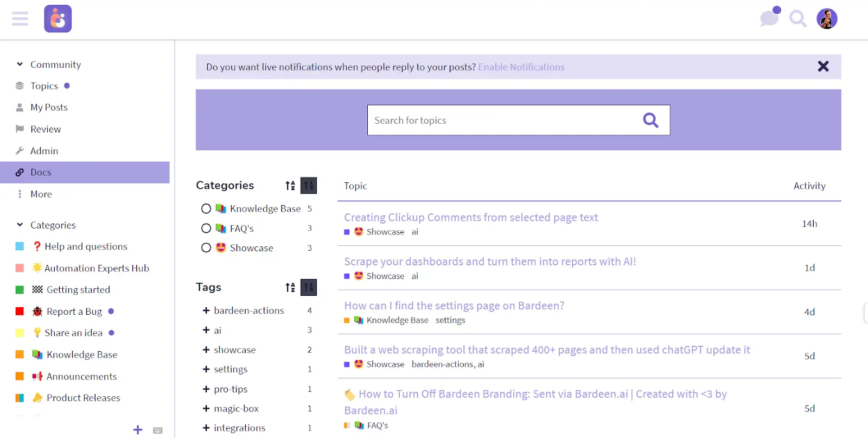The width and height of the screenshot is (868, 438).
Task: Click the plus icon at sidebar bottom
Action: (138, 430)
